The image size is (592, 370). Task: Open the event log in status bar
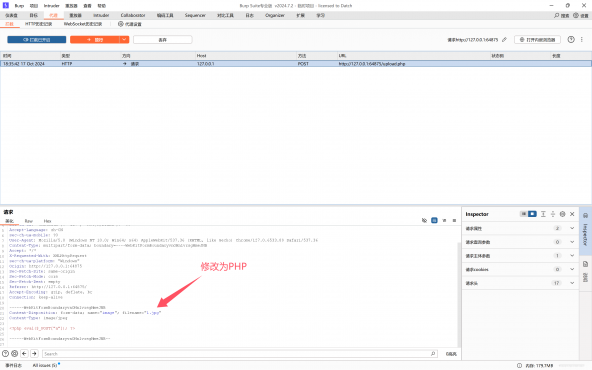13,365
